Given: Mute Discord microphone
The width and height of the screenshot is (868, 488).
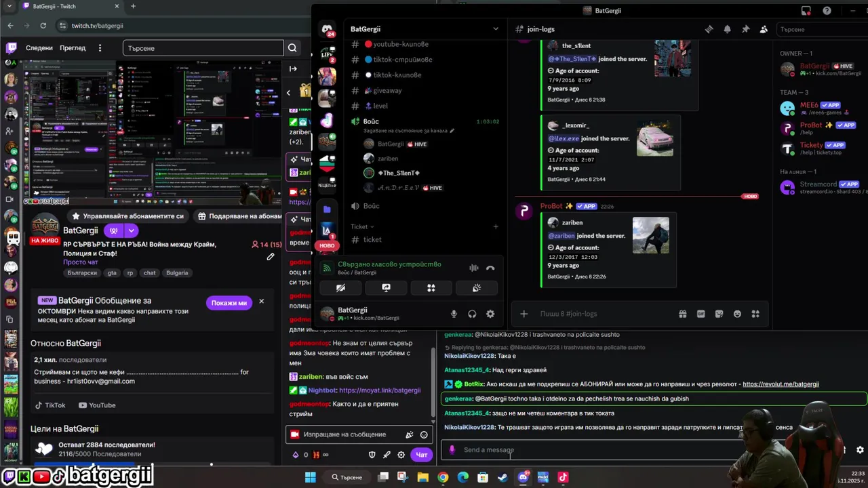Looking at the screenshot, I should click(x=454, y=314).
